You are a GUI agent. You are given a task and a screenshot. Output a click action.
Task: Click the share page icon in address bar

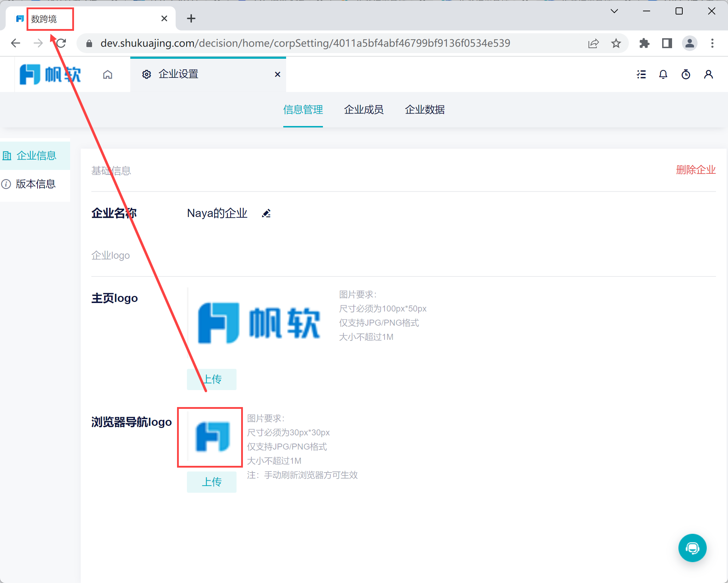coord(593,43)
